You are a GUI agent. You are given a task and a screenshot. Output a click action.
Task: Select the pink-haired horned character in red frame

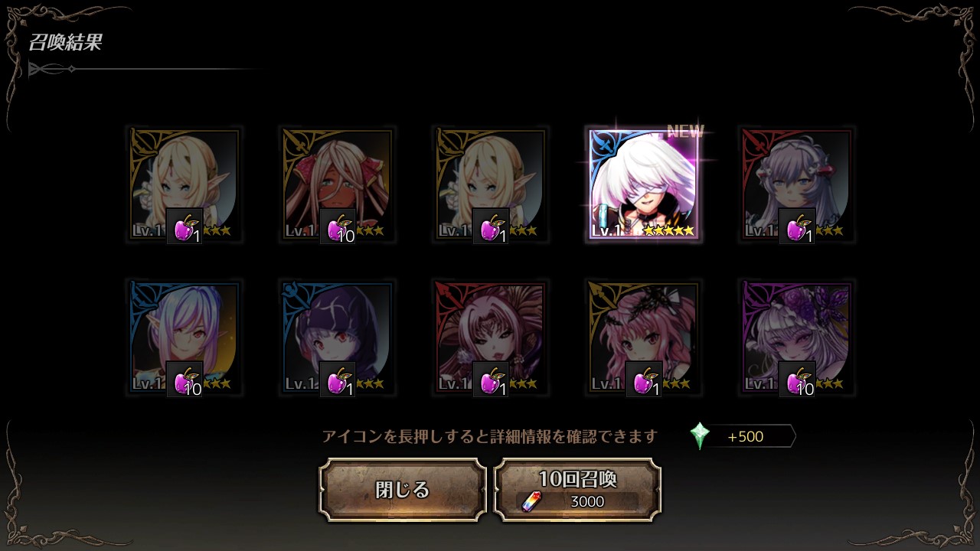click(x=491, y=337)
